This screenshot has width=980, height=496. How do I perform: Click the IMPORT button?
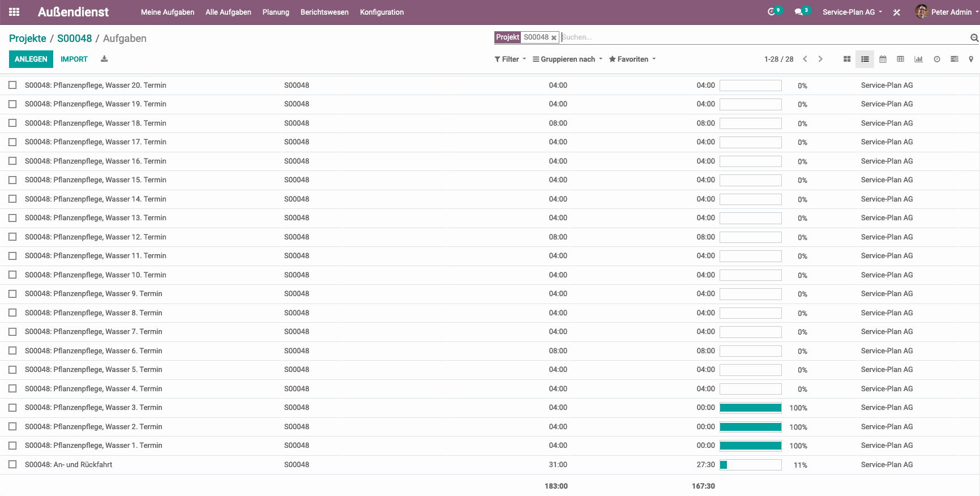pyautogui.click(x=74, y=59)
